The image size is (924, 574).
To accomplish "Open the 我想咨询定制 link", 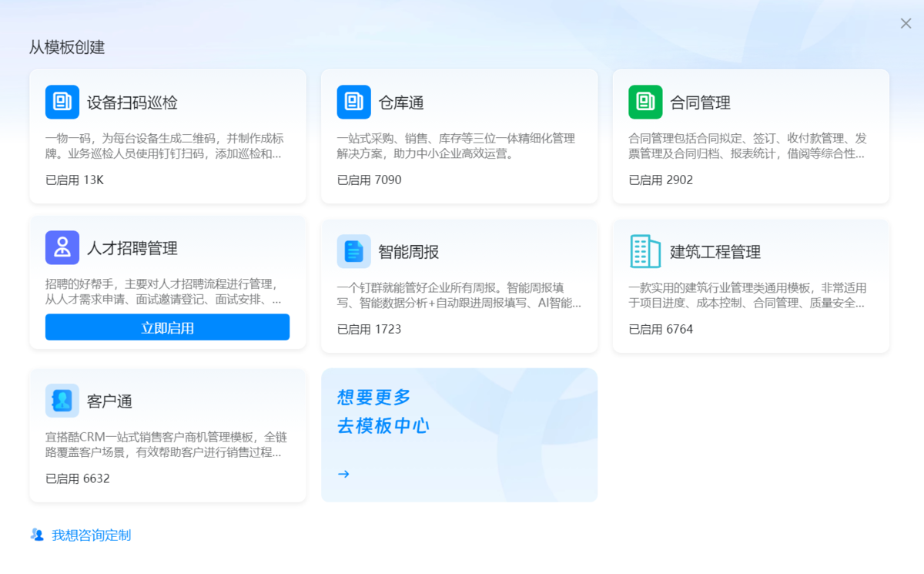I will pyautogui.click(x=92, y=535).
